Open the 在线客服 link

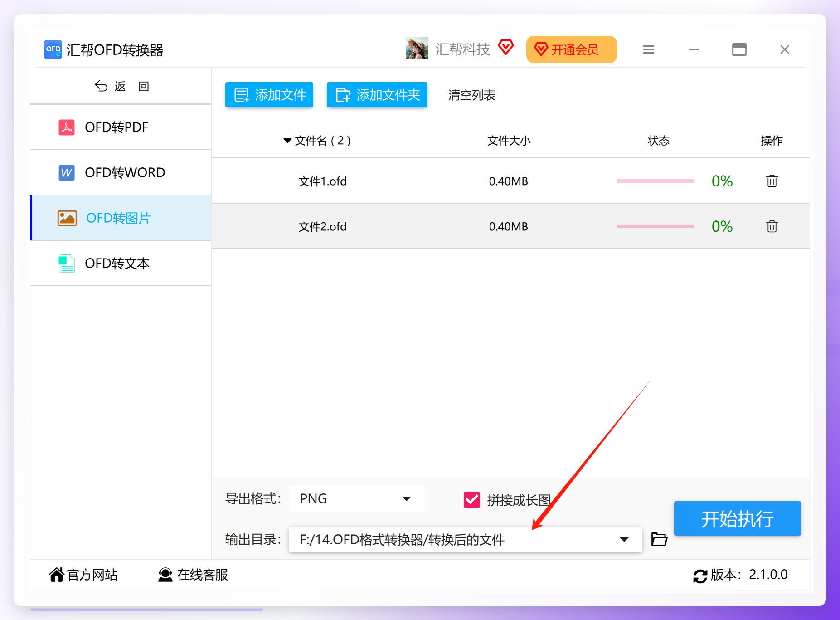(x=193, y=575)
